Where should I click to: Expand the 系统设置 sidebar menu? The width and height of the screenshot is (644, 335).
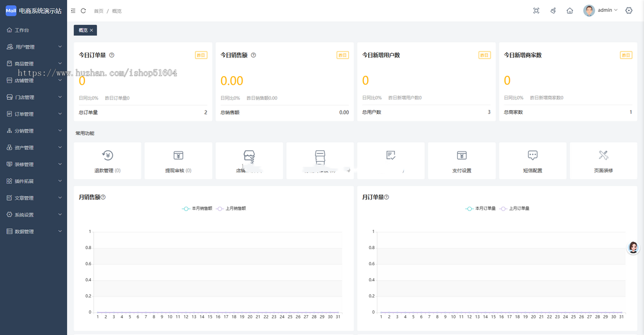pyautogui.click(x=33, y=215)
